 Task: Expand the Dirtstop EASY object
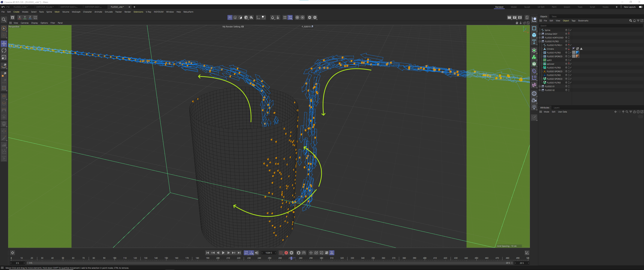point(540,34)
